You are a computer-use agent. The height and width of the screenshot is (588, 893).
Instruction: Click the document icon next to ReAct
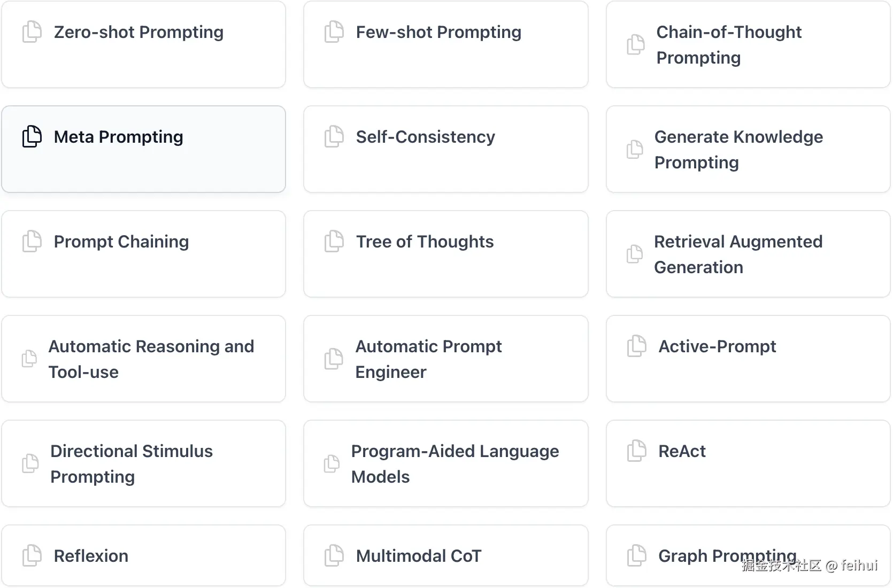point(636,451)
